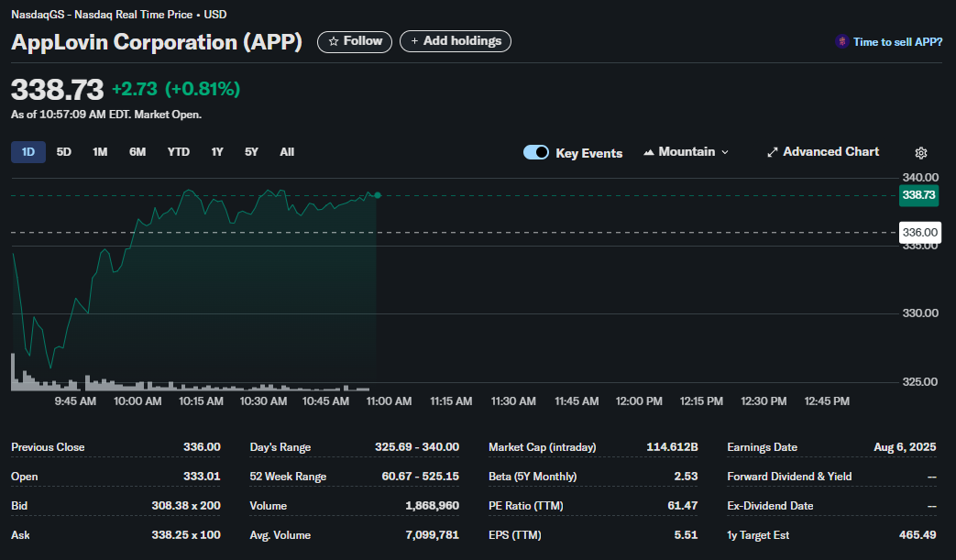Click the 338.73 headline stock price
This screenshot has height=560, width=956.
[58, 90]
